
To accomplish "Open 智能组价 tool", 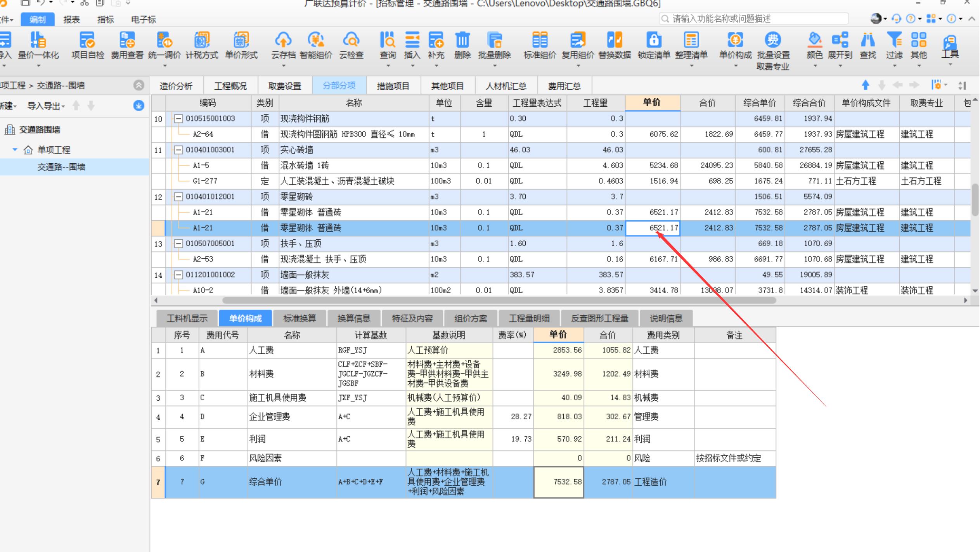I will coord(316,45).
